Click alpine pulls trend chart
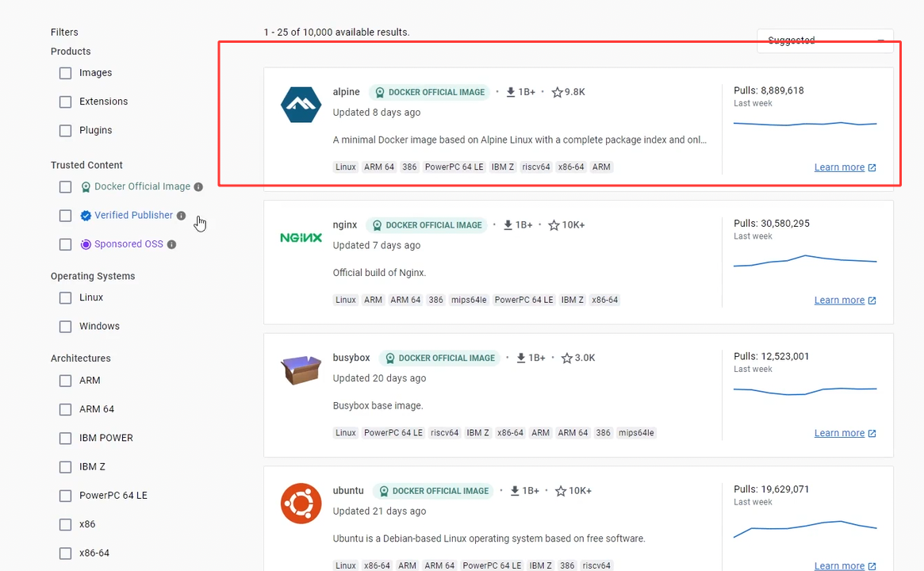Screen dimensions: 924x571 coord(805,124)
